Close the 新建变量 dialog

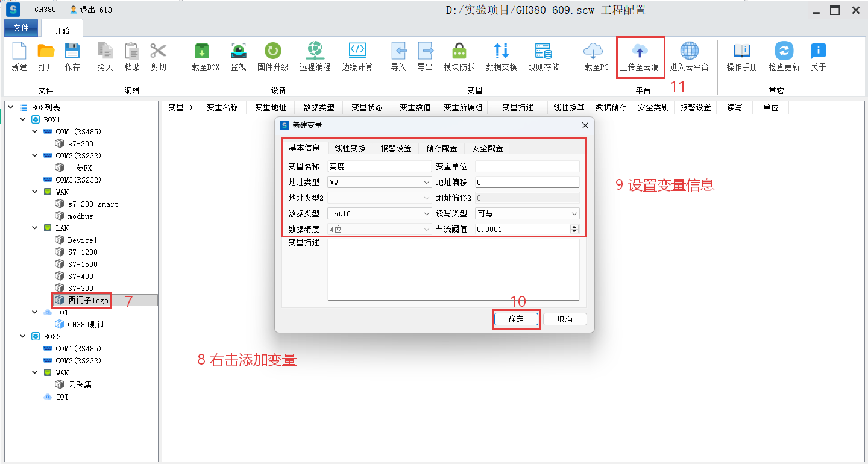tap(585, 125)
